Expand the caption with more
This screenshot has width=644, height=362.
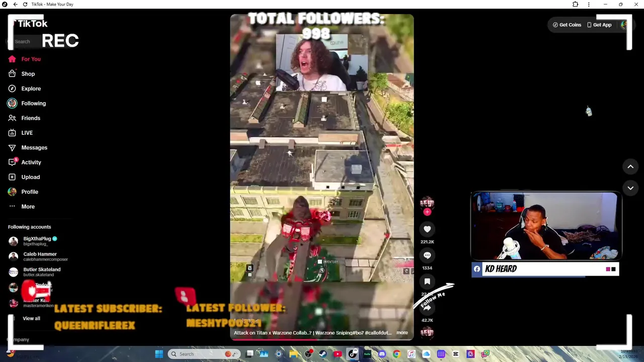(x=402, y=333)
